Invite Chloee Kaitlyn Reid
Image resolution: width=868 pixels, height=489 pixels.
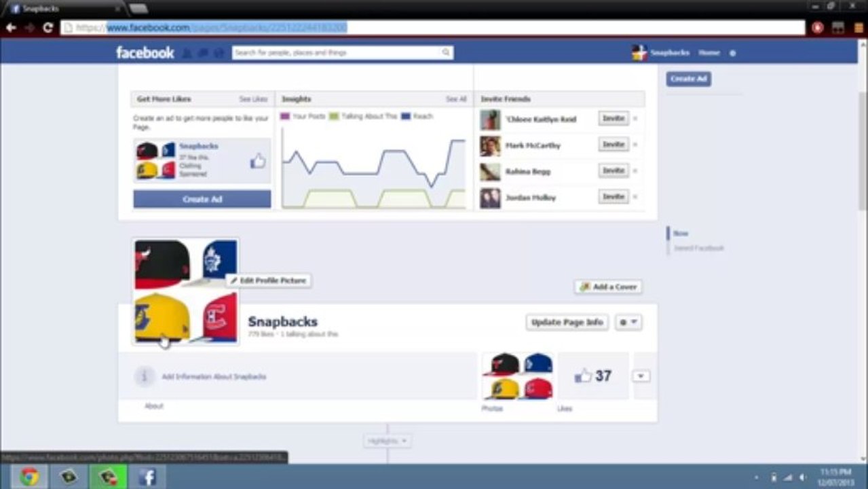click(x=614, y=118)
